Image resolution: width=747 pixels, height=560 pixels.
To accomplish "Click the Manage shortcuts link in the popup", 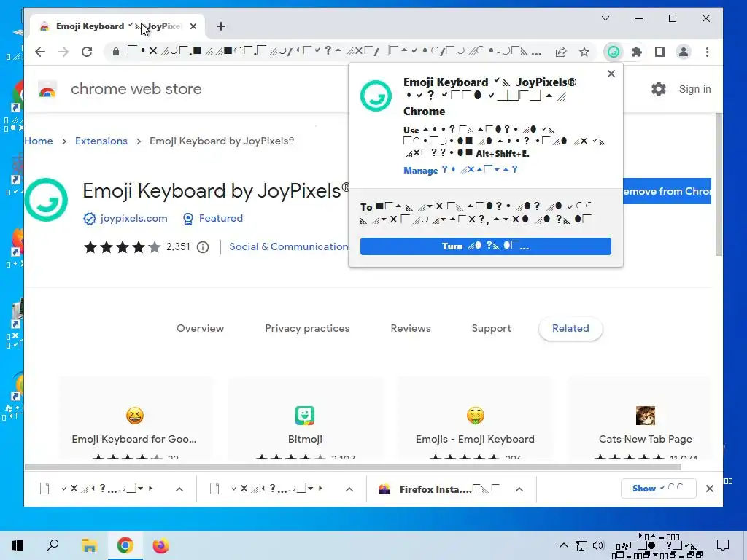I will [x=460, y=170].
